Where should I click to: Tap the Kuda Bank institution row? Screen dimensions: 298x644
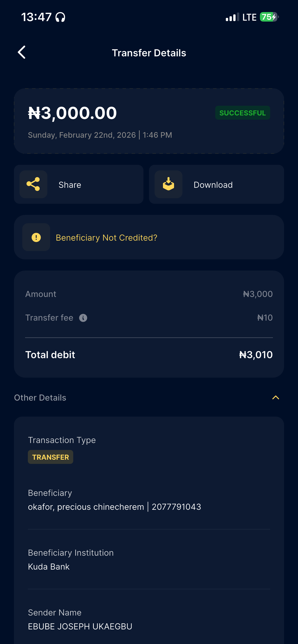pos(49,567)
